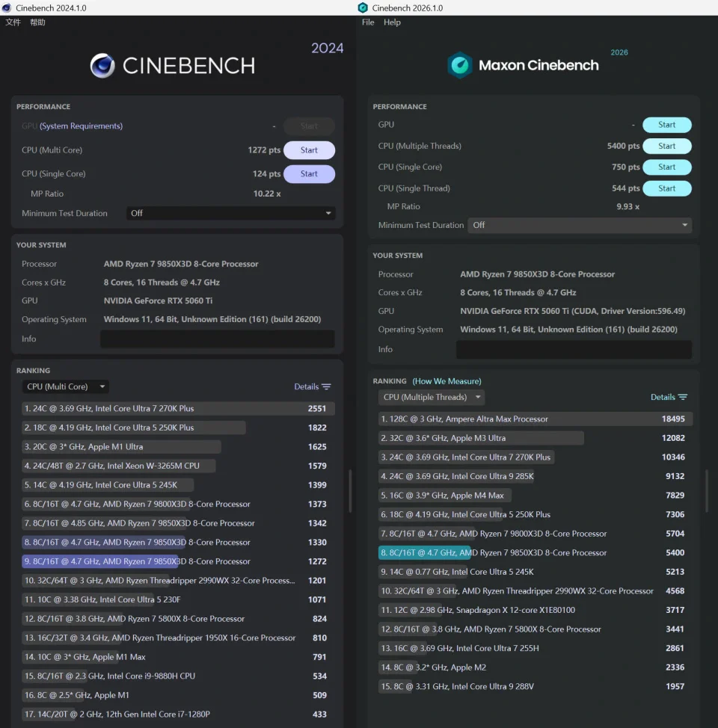Click the Cinebench 2024 title bar app icon
Image resolution: width=718 pixels, height=728 pixels.
(x=7, y=8)
